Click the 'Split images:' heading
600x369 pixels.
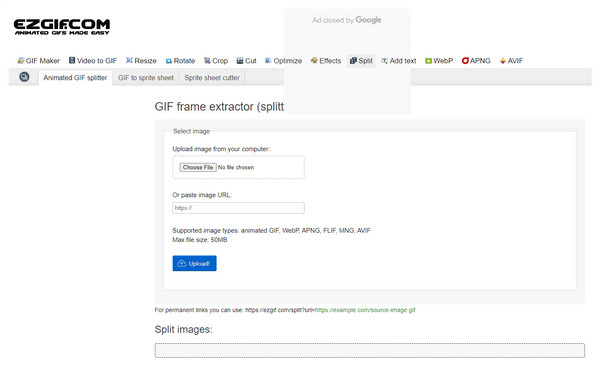tap(183, 330)
